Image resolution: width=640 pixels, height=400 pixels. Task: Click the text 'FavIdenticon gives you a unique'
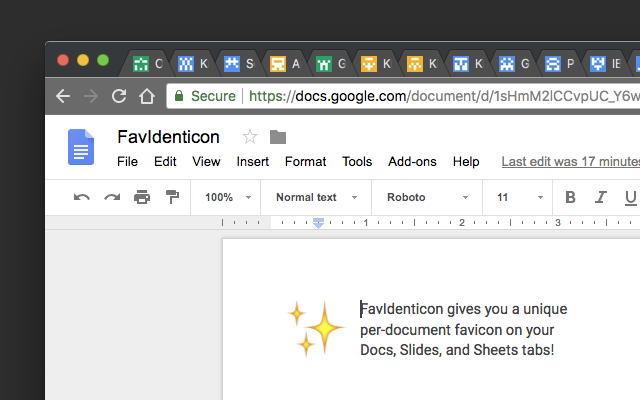point(464,309)
